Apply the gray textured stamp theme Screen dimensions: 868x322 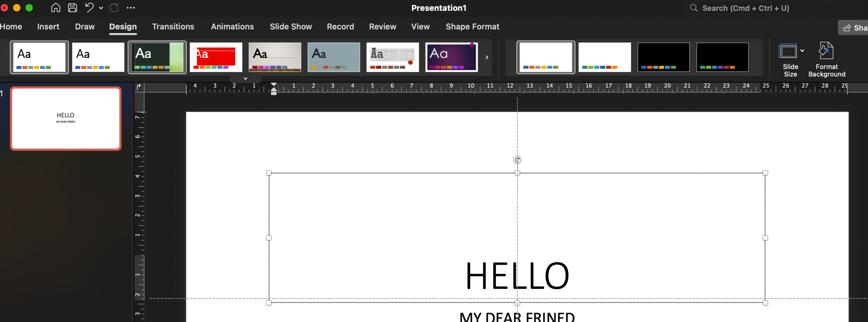coord(393,57)
